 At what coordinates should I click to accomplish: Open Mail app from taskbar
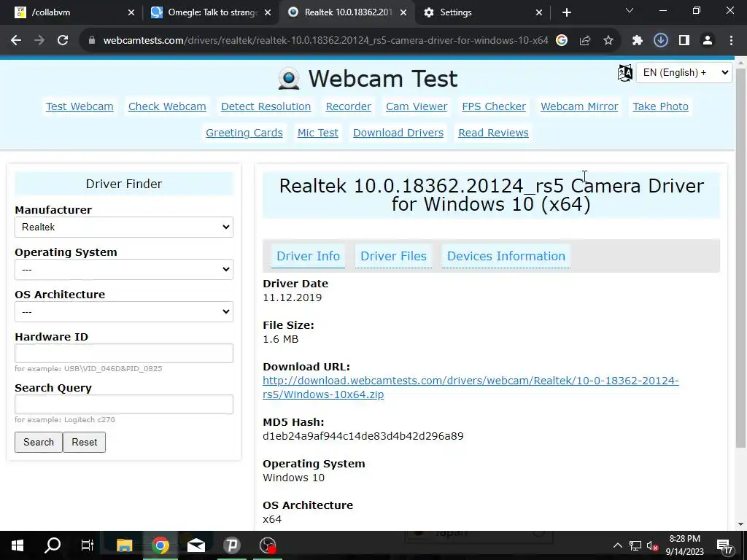(196, 545)
